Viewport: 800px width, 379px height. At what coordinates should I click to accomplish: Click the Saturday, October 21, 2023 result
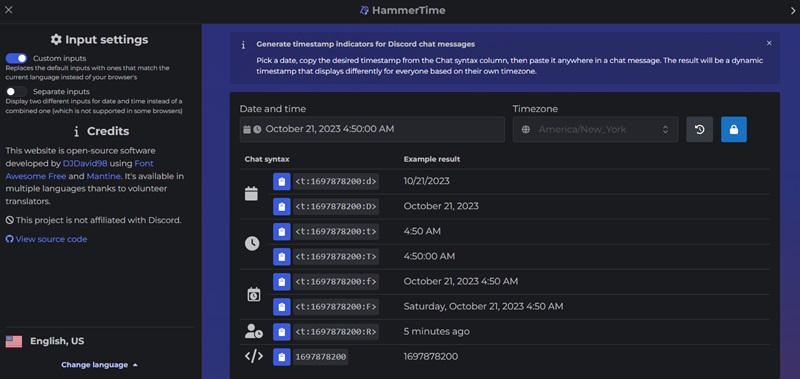pos(483,307)
